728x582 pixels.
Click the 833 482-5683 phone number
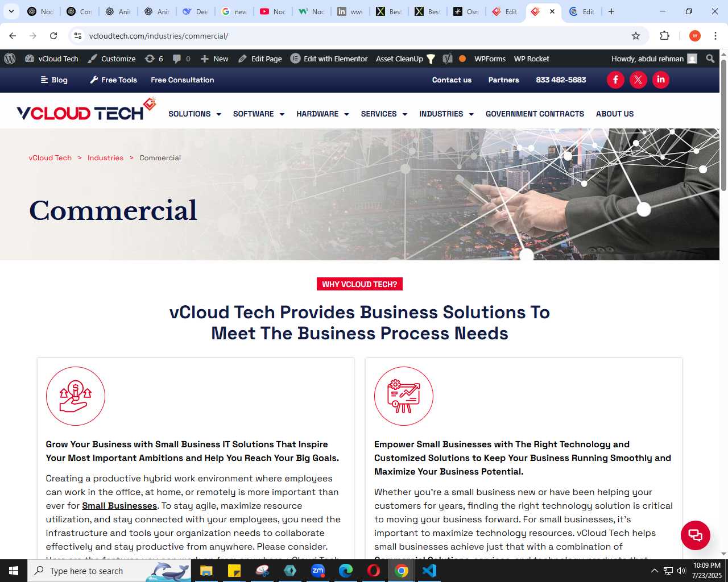pyautogui.click(x=561, y=80)
